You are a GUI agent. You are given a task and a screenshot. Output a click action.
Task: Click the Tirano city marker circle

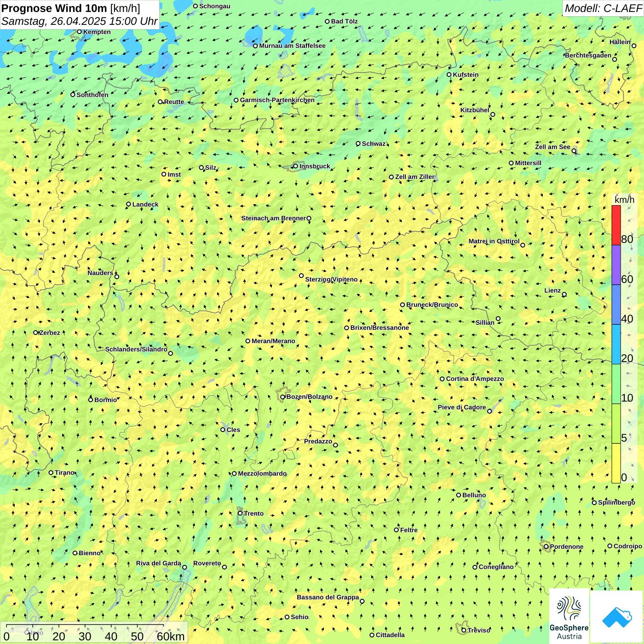(51, 472)
